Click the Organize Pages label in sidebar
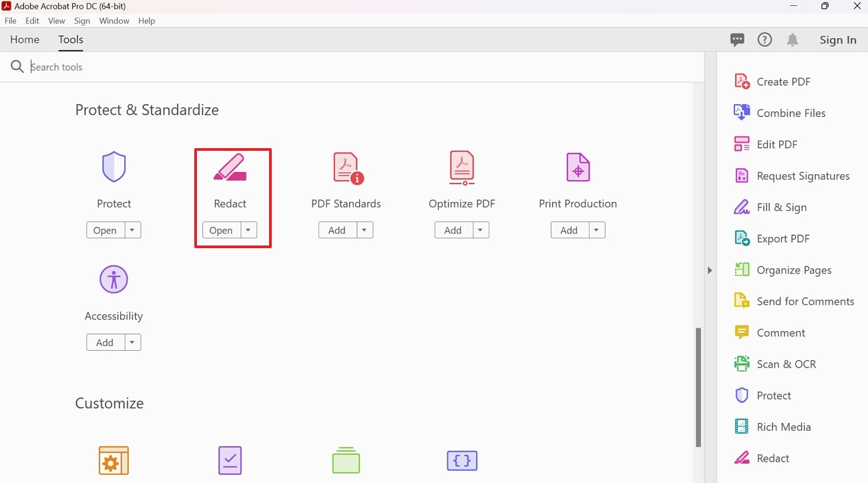Image resolution: width=868 pixels, height=483 pixels. click(x=794, y=270)
